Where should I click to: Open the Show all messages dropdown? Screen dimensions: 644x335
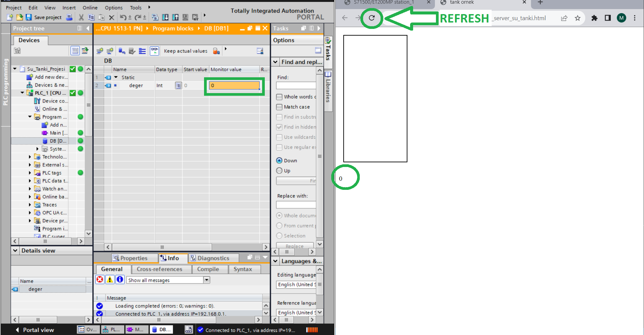(x=207, y=280)
